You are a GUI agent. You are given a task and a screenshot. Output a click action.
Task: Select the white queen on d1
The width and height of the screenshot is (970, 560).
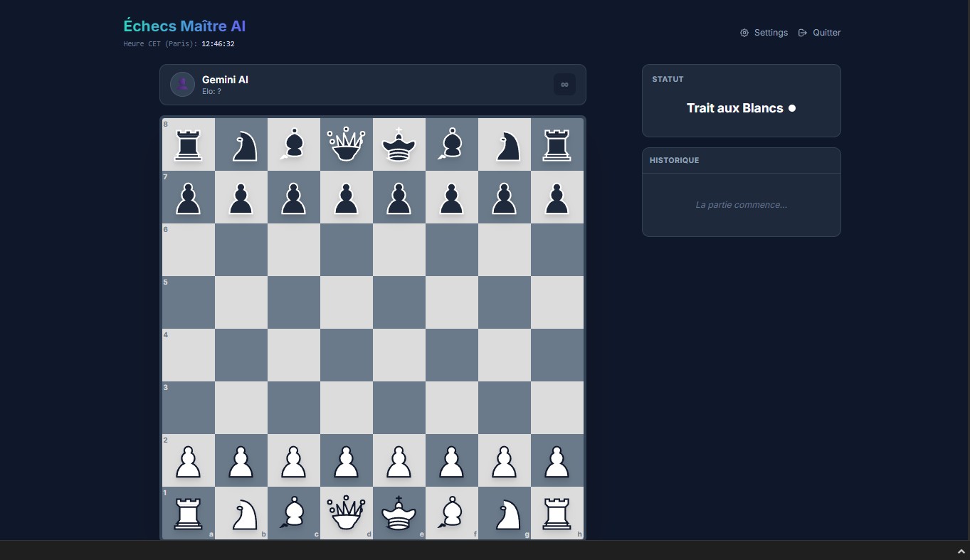346,513
